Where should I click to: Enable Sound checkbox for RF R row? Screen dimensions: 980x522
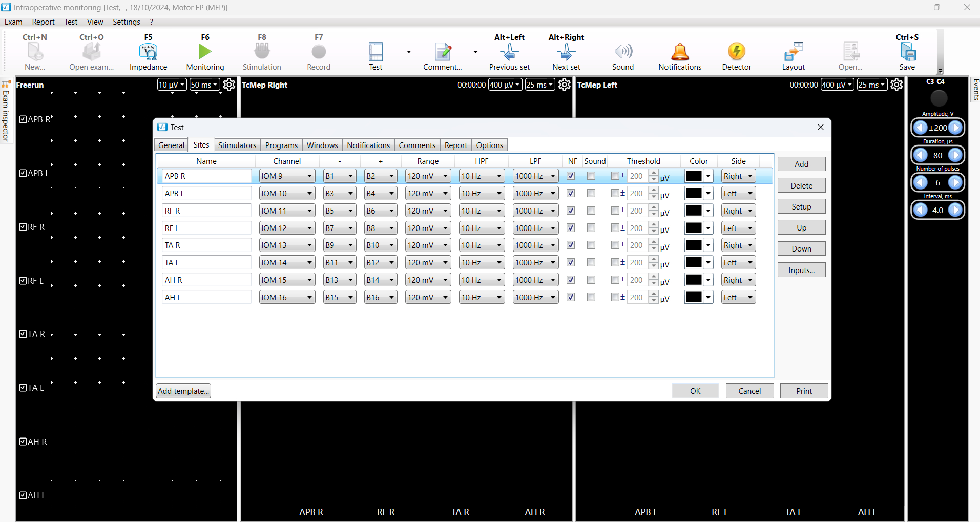591,211
